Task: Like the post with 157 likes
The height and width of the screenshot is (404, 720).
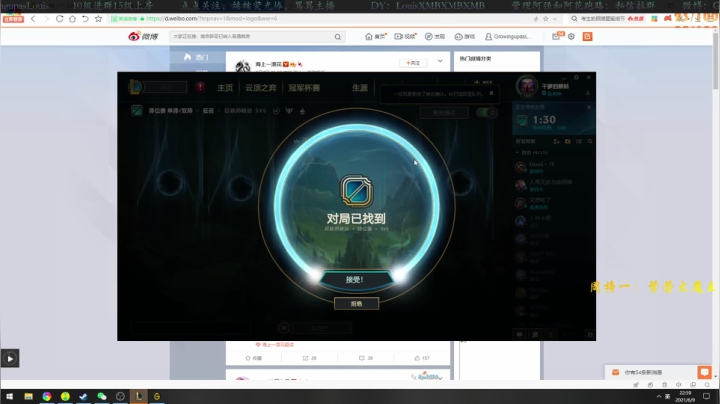Action: point(422,358)
